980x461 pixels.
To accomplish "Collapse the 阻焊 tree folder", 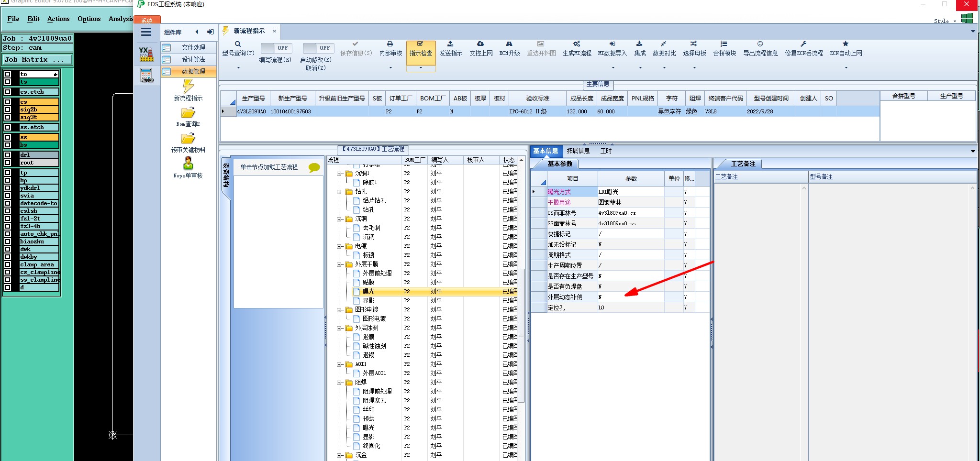I will click(x=339, y=383).
